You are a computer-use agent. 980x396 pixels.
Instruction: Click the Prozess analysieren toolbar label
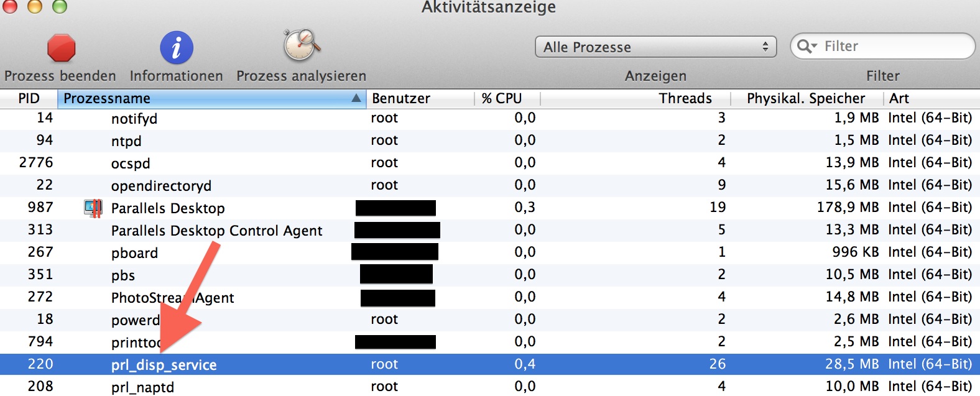coord(302,76)
